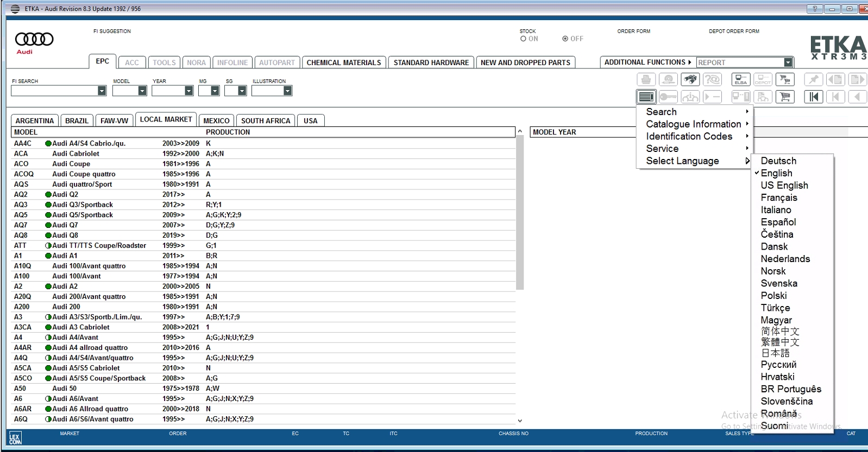This screenshot has height=452, width=868.
Task: Switch to the ARGENTINA market tab
Action: [35, 120]
